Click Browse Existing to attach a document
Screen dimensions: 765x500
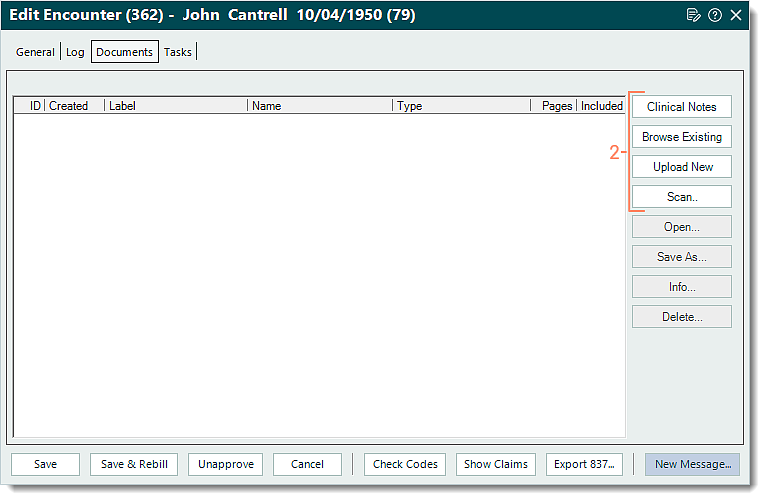[681, 137]
